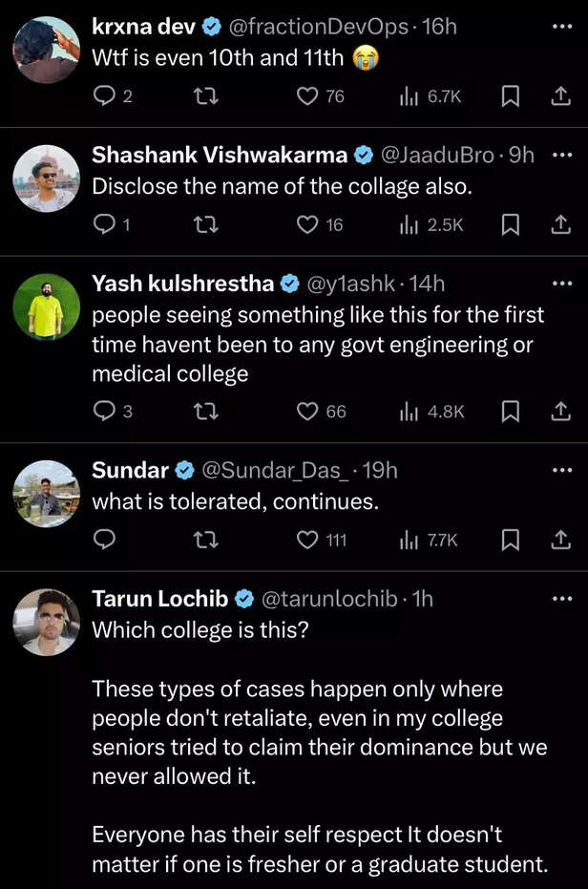Viewport: 588px width, 889px height.
Task: Open Yash kulshrestha's display name link
Action: point(182,284)
